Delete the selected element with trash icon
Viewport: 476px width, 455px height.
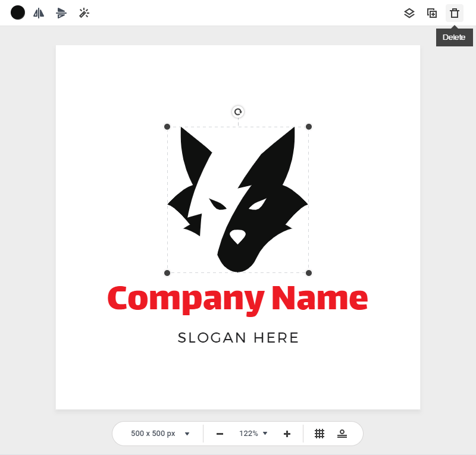point(455,13)
